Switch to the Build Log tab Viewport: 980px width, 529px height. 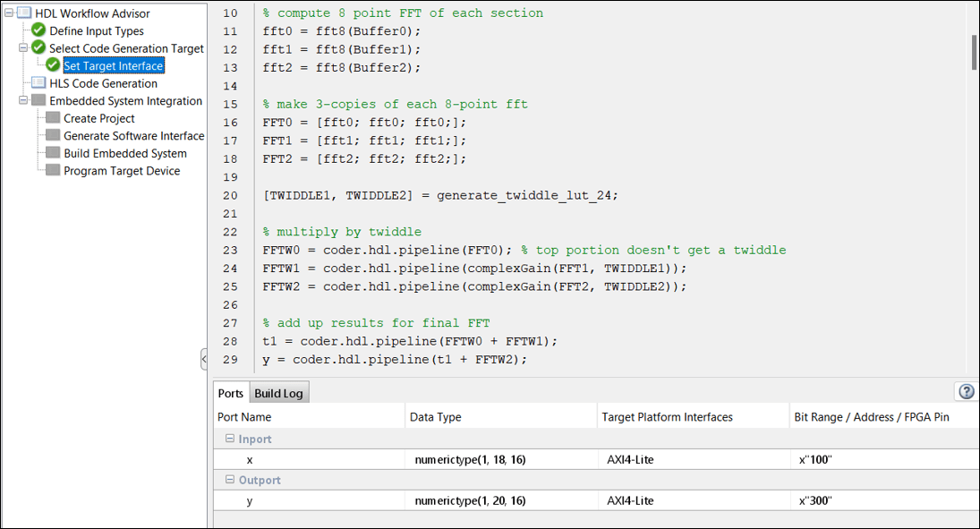(x=279, y=392)
